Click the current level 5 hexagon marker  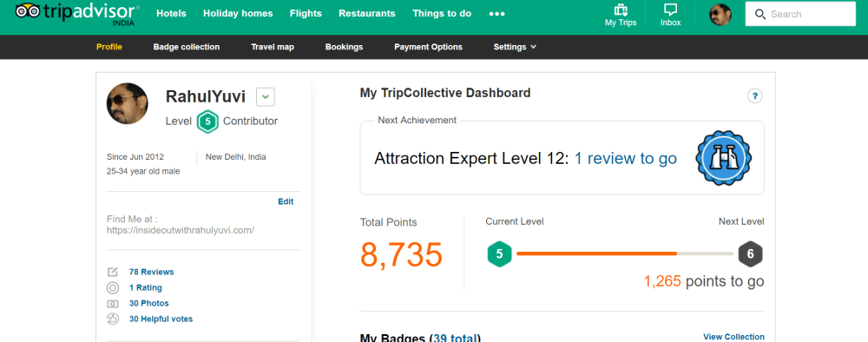pyautogui.click(x=499, y=254)
